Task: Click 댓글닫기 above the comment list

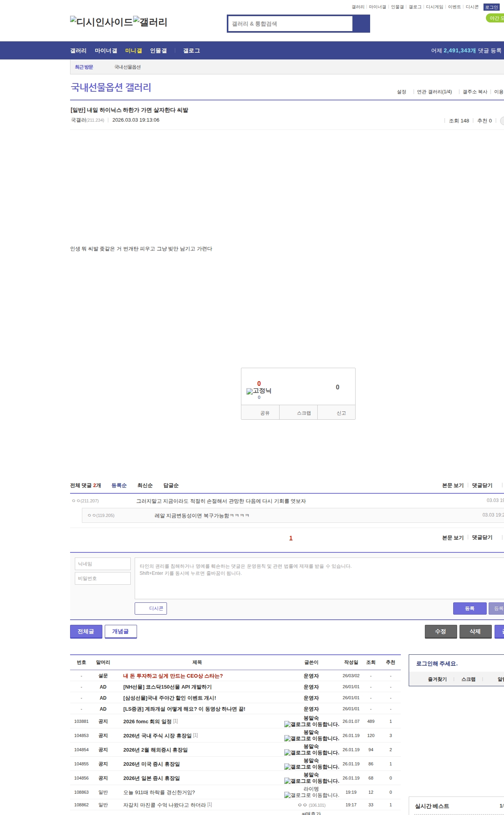Action: pos(482,485)
